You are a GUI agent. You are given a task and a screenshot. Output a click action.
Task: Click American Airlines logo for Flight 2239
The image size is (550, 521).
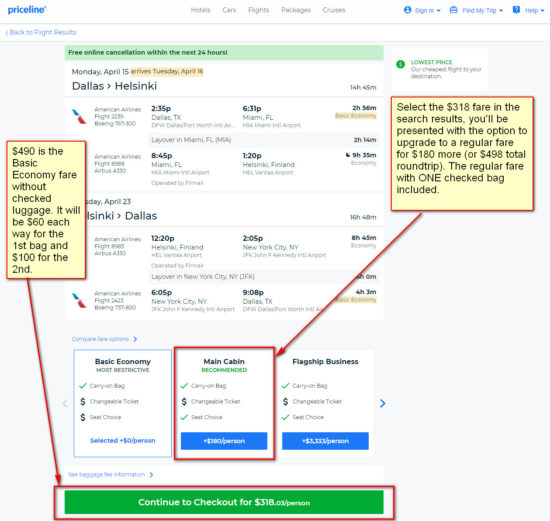point(79,116)
